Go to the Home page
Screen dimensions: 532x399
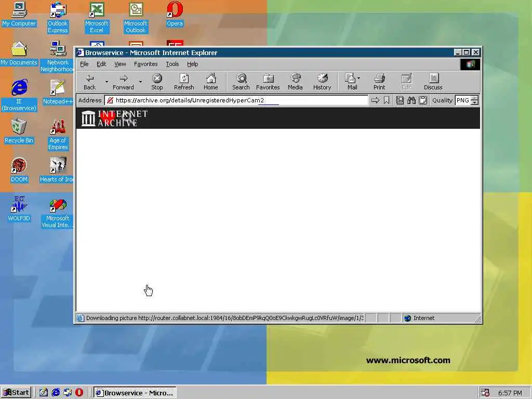211,82
